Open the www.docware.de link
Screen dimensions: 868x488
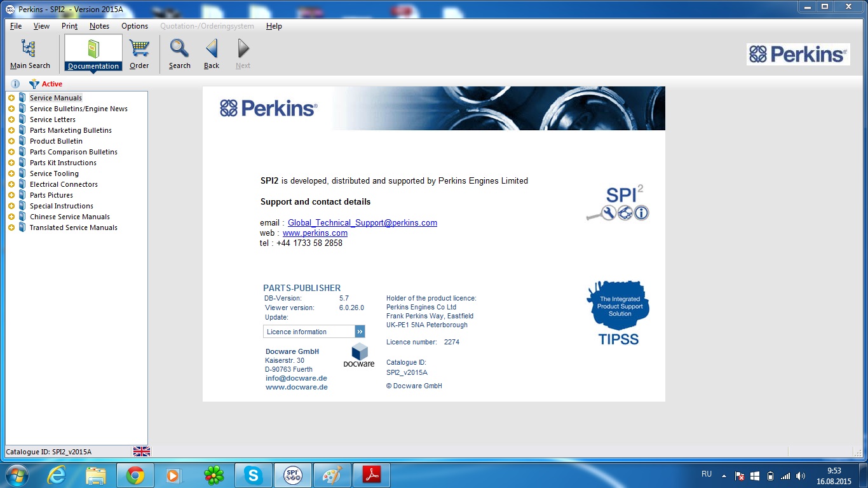coord(297,387)
